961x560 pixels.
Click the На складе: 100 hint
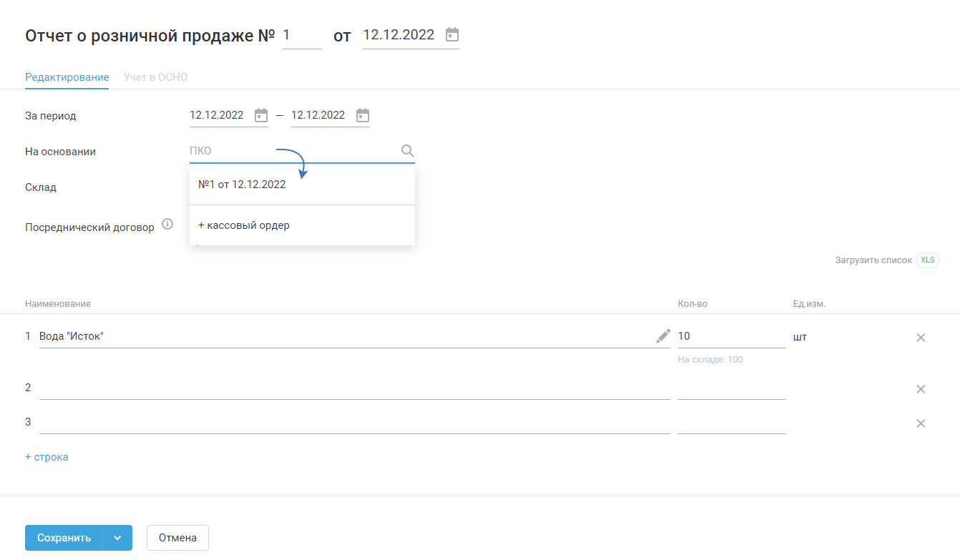pyautogui.click(x=711, y=360)
